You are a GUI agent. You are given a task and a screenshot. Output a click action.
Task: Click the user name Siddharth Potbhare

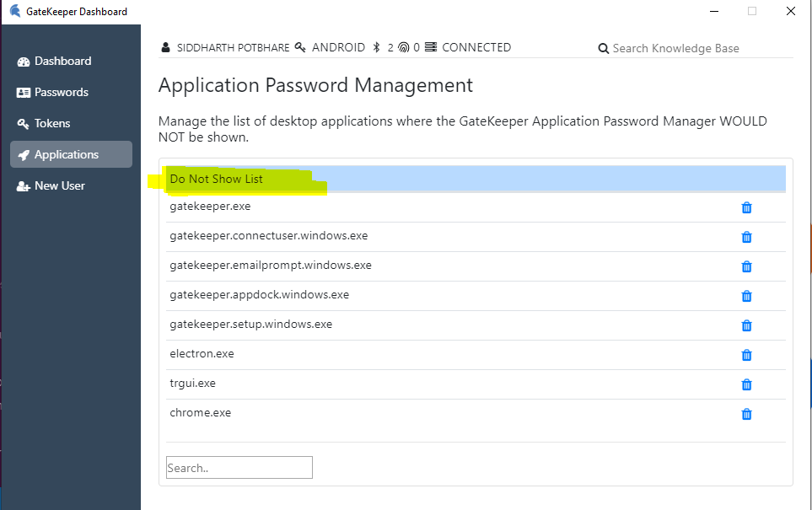point(232,48)
